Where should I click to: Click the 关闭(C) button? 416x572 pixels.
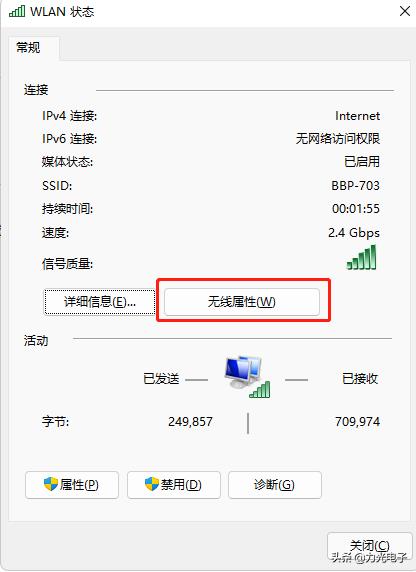point(369,546)
